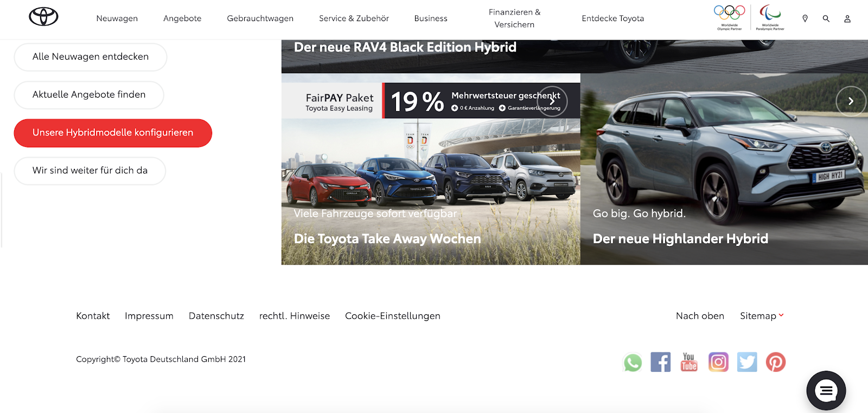This screenshot has width=868, height=413.
Task: Click Alle Neuwagen entdecken button
Action: [91, 57]
